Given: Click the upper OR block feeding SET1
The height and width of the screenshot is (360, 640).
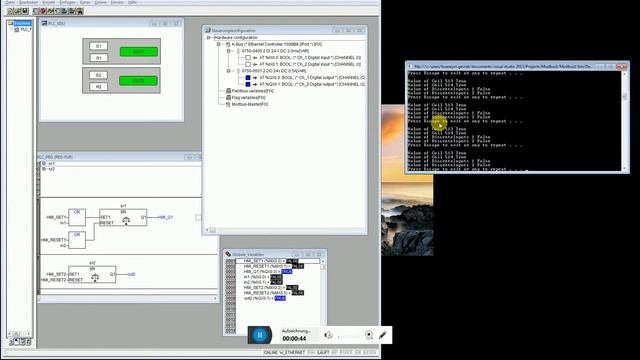Looking at the screenshot, I should click(77, 218).
